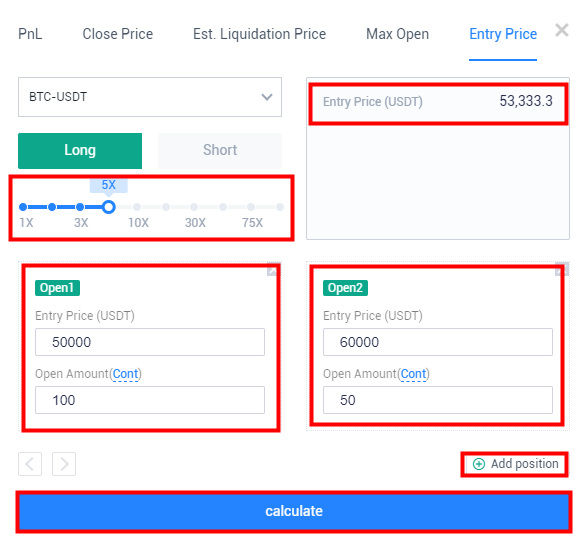Select the Long position toggle
The image size is (583, 546).
[x=80, y=151]
